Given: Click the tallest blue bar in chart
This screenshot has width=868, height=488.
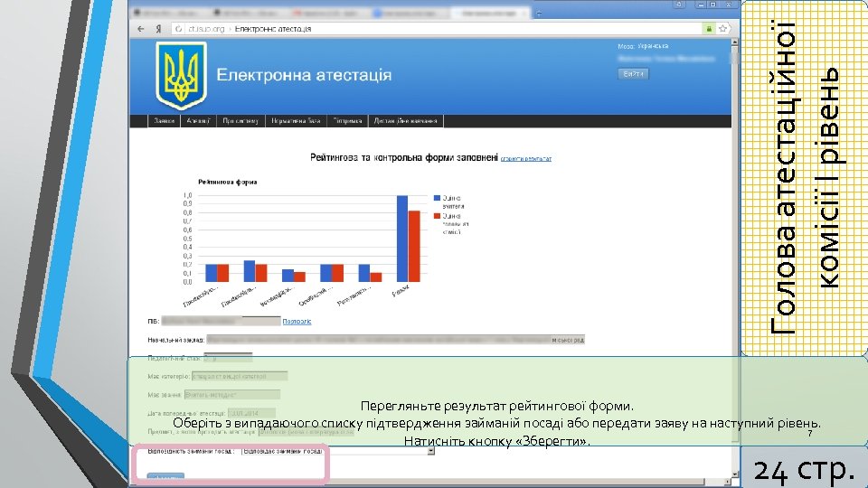Looking at the screenshot, I should tap(402, 239).
